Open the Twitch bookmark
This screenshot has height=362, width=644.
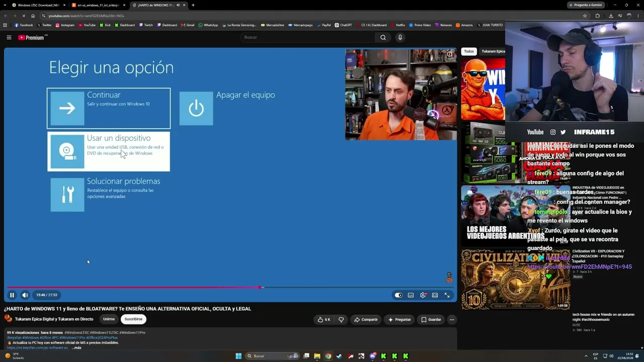click(146, 25)
